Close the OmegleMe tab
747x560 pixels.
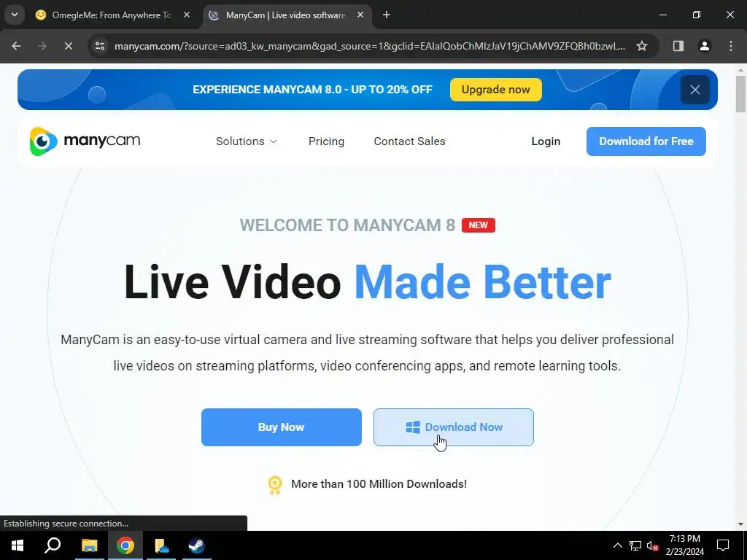(187, 15)
